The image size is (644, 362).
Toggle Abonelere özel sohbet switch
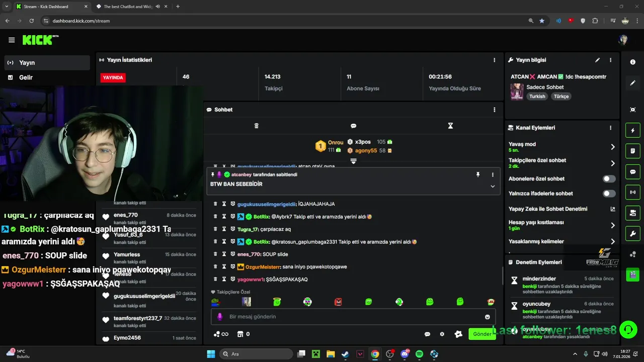[609, 178]
